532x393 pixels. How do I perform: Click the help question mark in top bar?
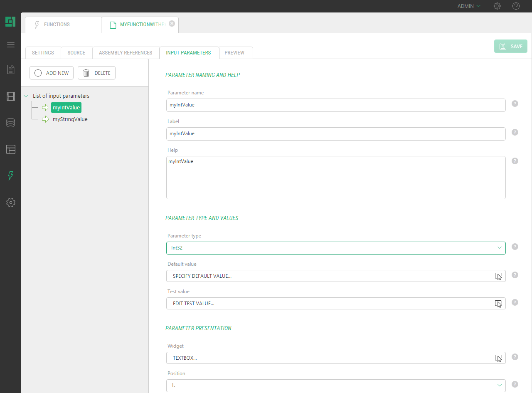pyautogui.click(x=516, y=6)
